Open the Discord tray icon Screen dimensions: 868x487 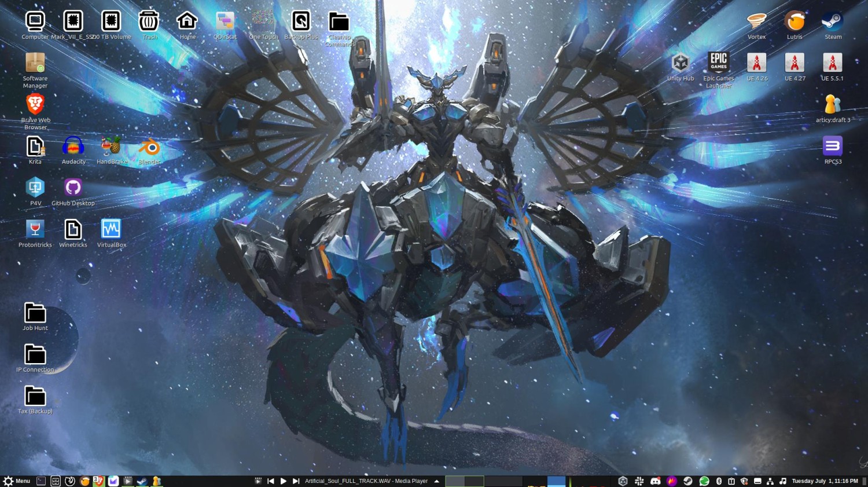coord(656,481)
